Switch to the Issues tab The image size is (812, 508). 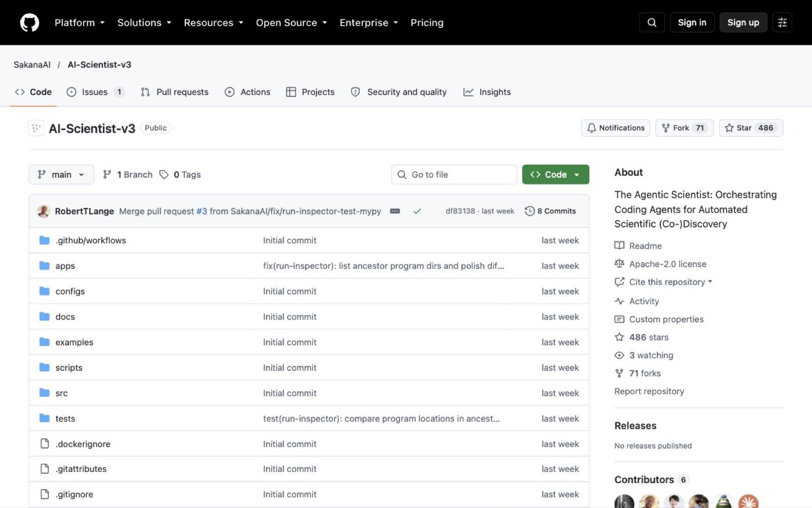pyautogui.click(x=95, y=92)
